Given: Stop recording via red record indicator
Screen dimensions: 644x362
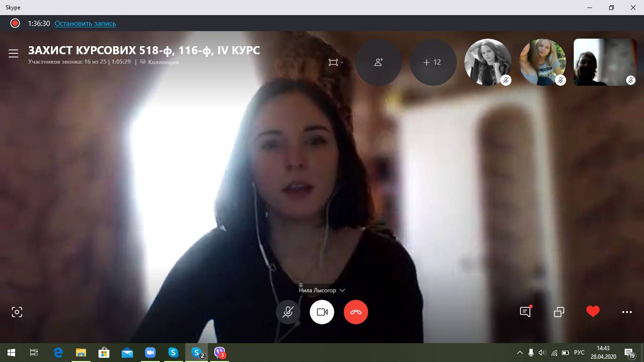Looking at the screenshot, I should (x=15, y=23).
